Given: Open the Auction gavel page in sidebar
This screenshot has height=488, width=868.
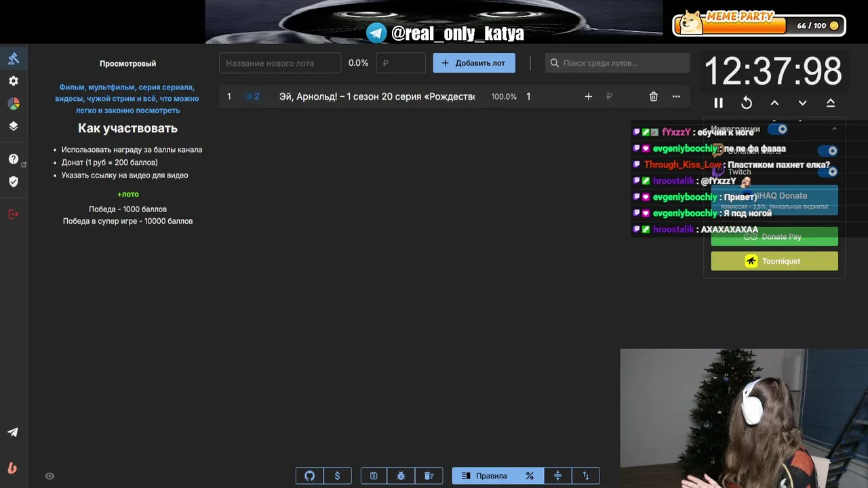Looking at the screenshot, I should pyautogui.click(x=14, y=58).
